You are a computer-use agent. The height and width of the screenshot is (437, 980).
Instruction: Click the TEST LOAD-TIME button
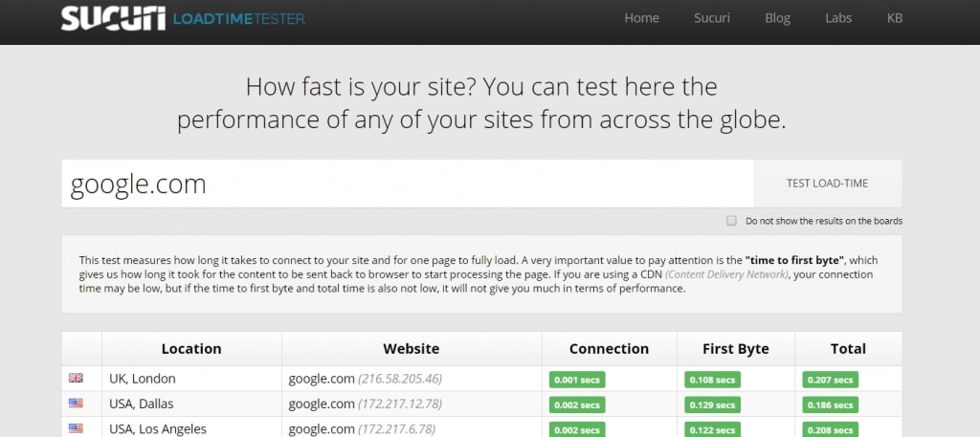point(828,183)
